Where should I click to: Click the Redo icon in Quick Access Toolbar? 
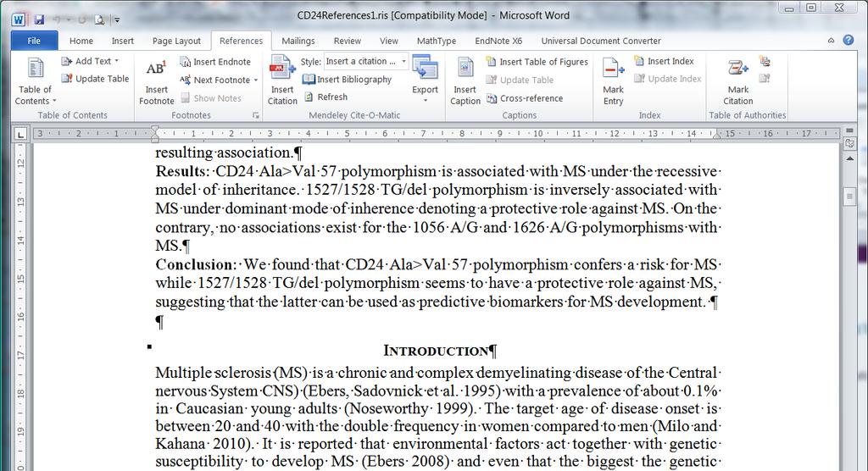click(82, 20)
